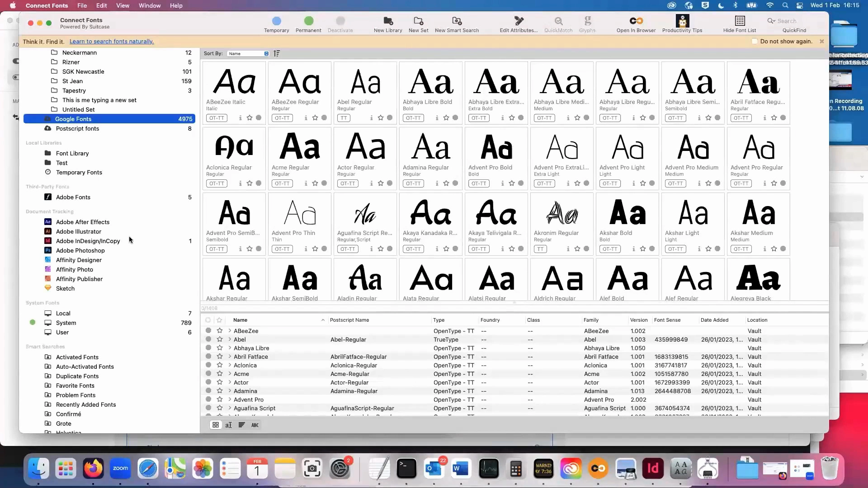Screen dimensions: 868x488
Task: Toggle activation dot for ABeeZee row
Action: click(x=208, y=331)
